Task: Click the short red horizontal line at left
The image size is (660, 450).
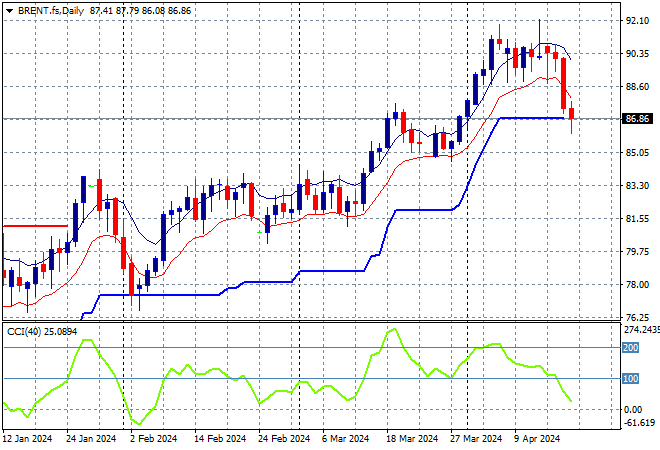Action: click(x=35, y=226)
